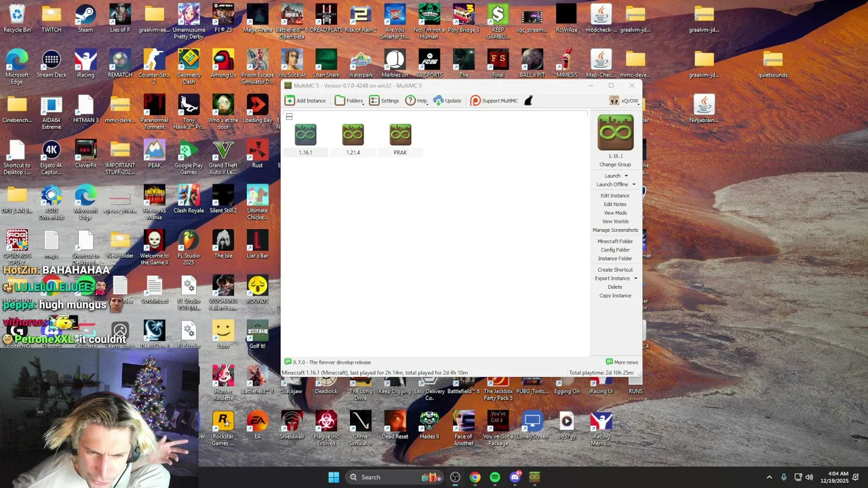Image resolution: width=868 pixels, height=488 pixels.
Task: Click the large instance icon in side panel
Action: (x=615, y=133)
